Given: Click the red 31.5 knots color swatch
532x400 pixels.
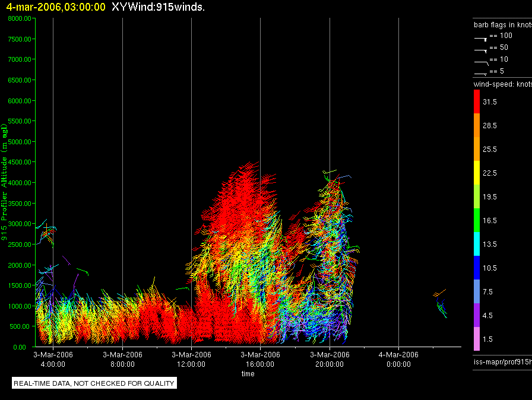Looking at the screenshot, I should point(477,101).
